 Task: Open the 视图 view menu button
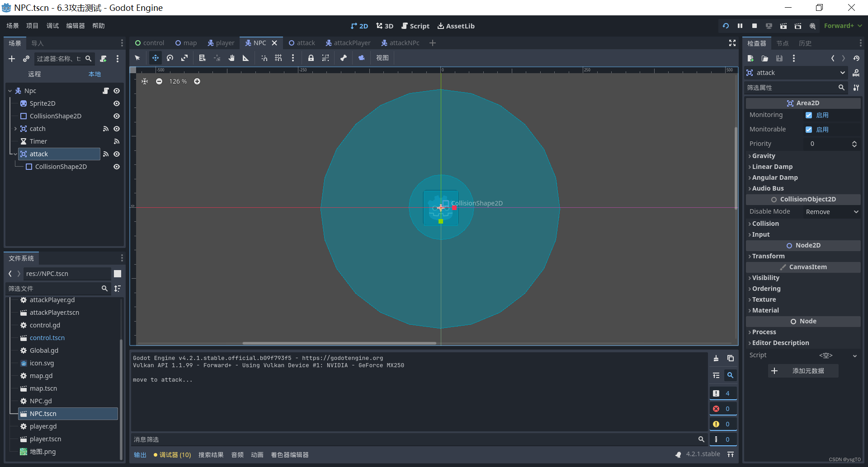pos(382,58)
